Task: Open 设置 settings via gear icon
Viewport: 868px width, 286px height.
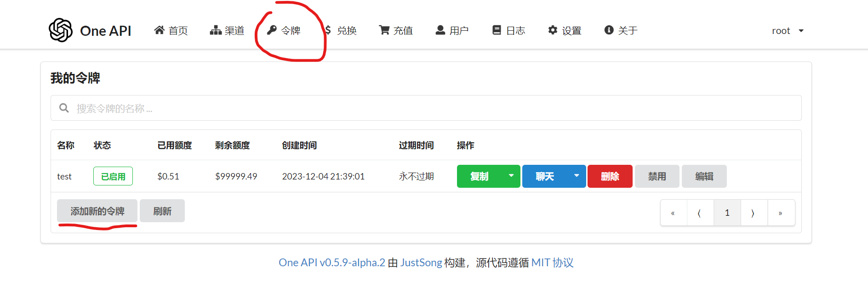Action: click(553, 30)
